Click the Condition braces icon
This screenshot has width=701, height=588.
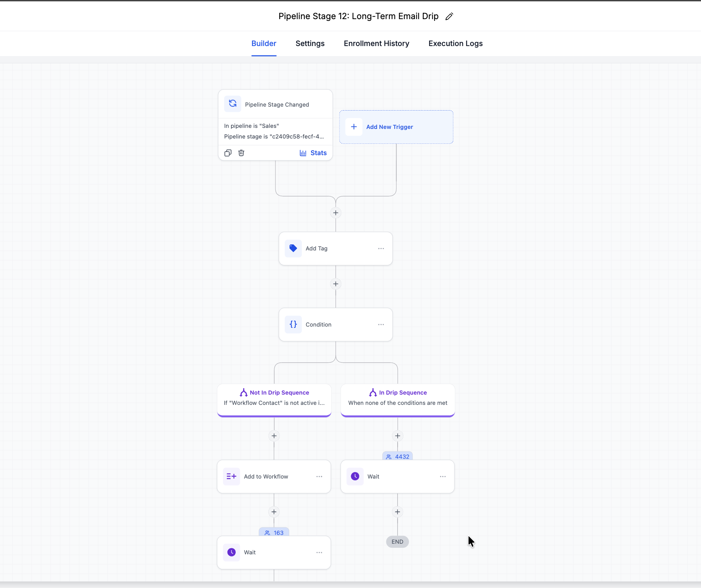click(x=293, y=324)
